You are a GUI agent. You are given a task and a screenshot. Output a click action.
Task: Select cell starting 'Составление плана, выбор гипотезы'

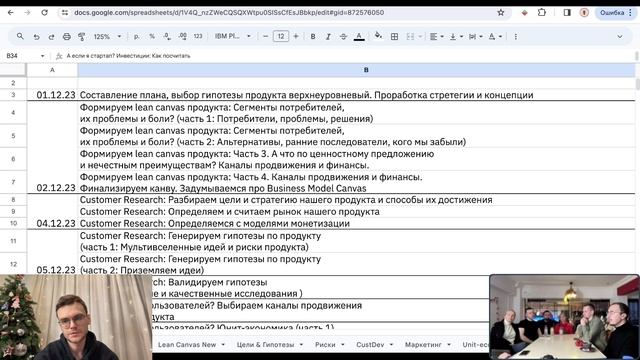(356, 95)
